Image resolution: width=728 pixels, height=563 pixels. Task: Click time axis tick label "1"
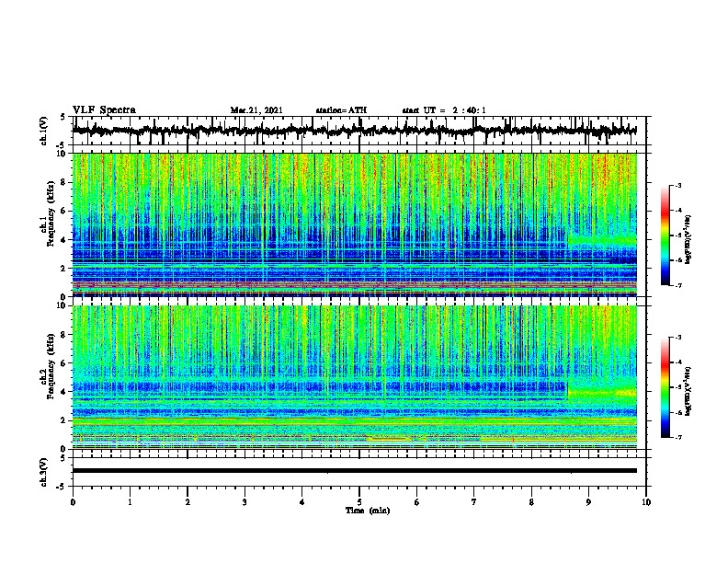[x=130, y=502]
